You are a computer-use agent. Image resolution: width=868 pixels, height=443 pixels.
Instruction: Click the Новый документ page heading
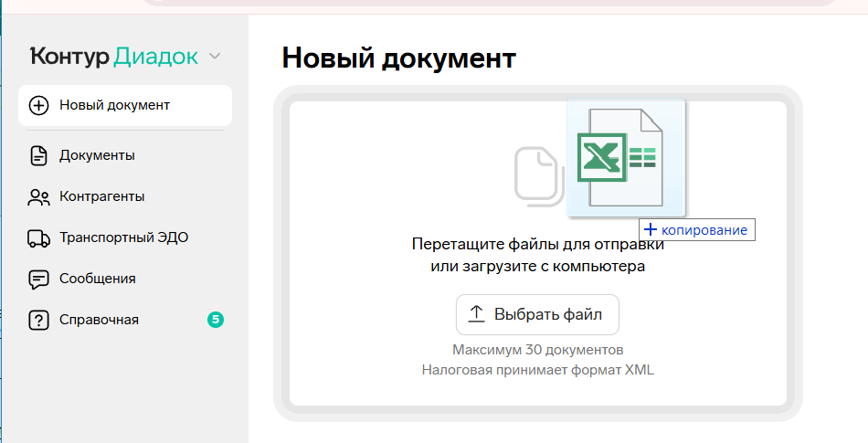(399, 58)
